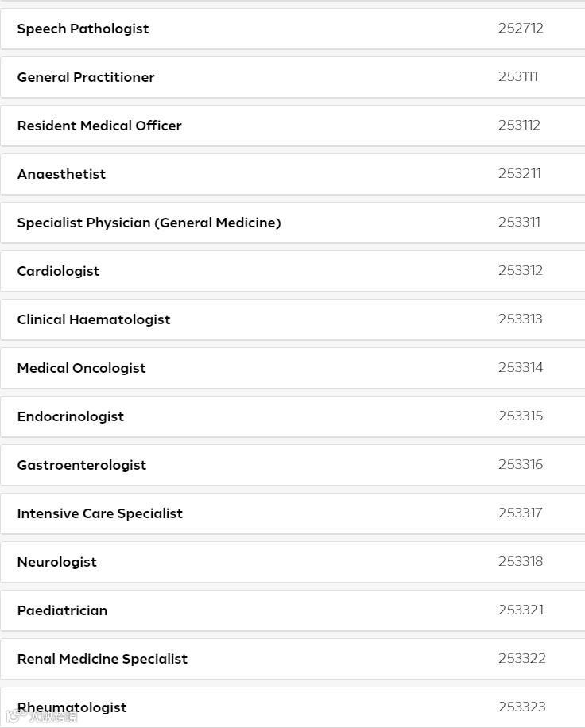The width and height of the screenshot is (585, 728).
Task: Select Specialist Physician (General Medicine)
Action: [149, 223]
